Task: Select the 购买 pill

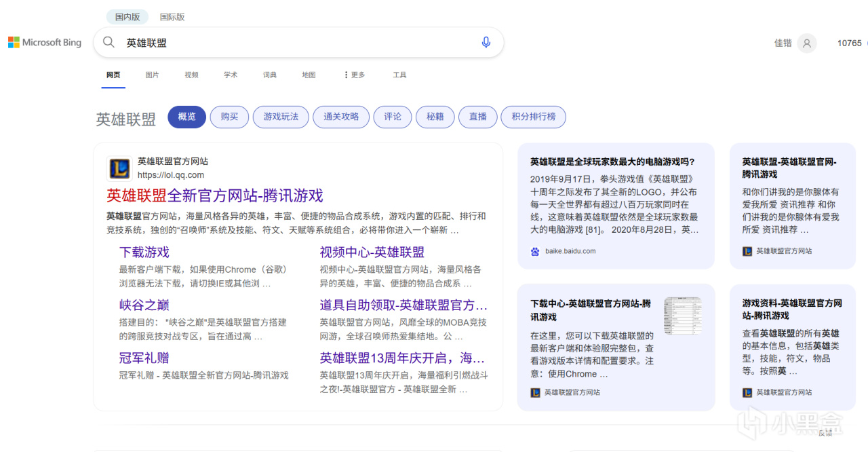Action: click(x=229, y=117)
